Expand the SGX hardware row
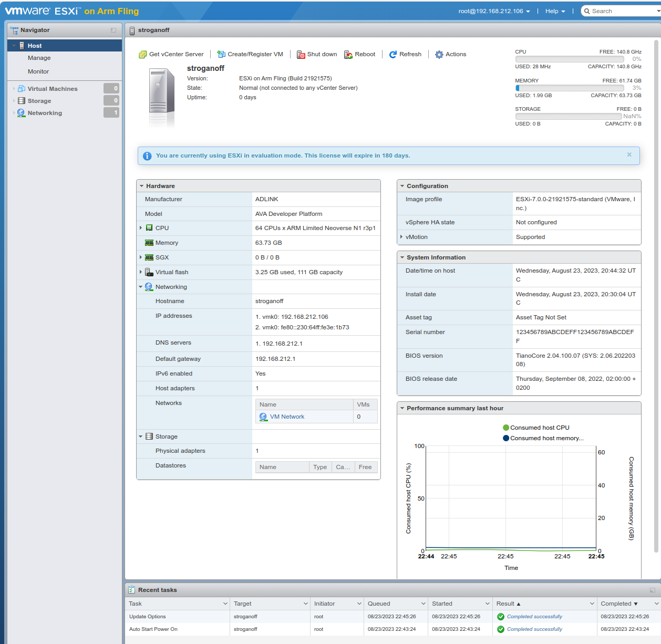This screenshot has height=644, width=661. [x=141, y=257]
